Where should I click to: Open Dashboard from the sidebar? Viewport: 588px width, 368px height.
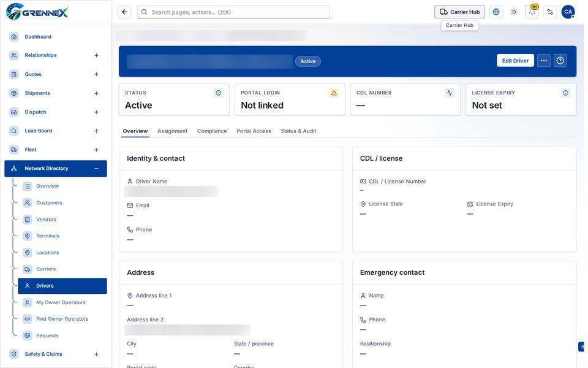pyautogui.click(x=56, y=37)
